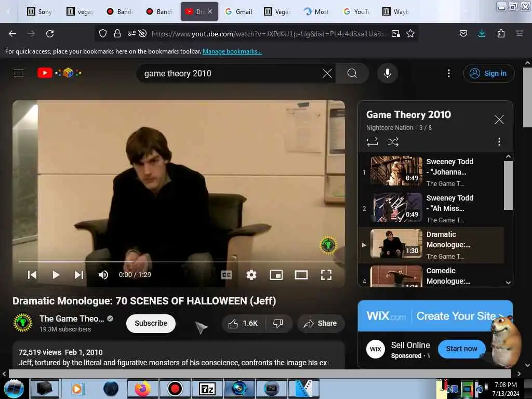Switch to the Wayback tab
532x399 pixels.
click(395, 11)
